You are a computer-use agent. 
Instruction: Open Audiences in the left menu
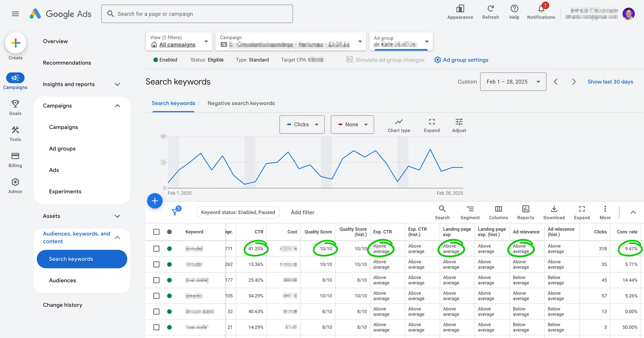(63, 280)
